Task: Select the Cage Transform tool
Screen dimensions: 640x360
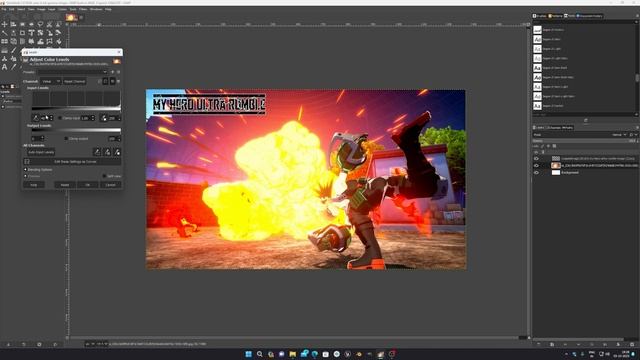Action: [49, 42]
